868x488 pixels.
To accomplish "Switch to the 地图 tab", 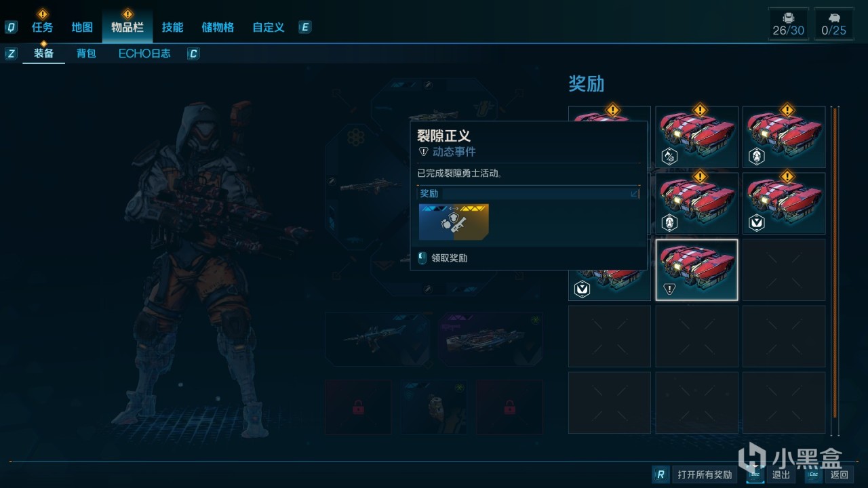I will [x=82, y=27].
